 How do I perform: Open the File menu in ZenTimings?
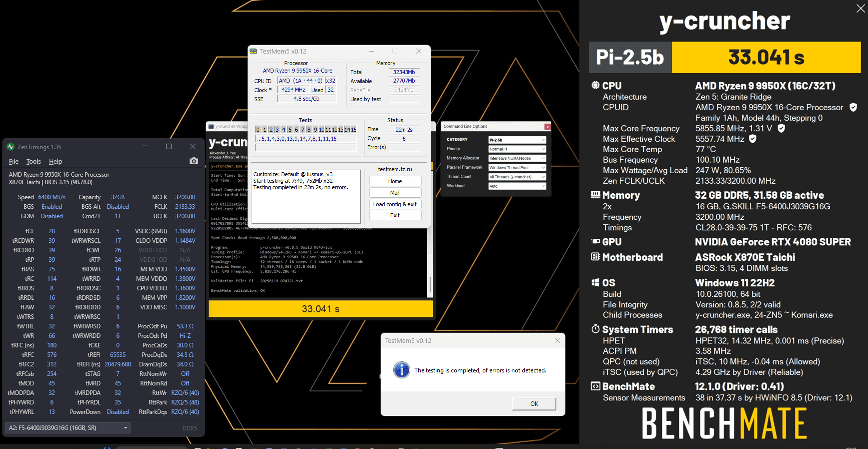click(14, 161)
